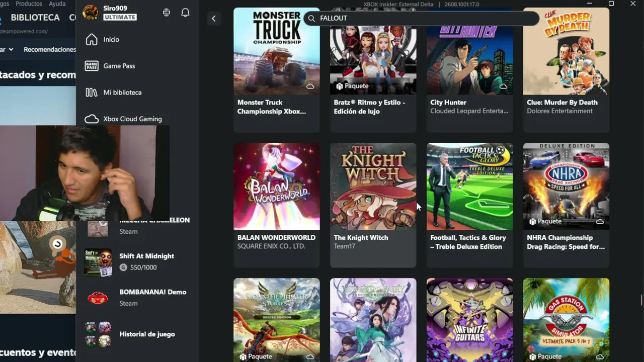The image size is (644, 362).
Task: Open the Ayuda menu in Steam window
Action: (57, 4)
